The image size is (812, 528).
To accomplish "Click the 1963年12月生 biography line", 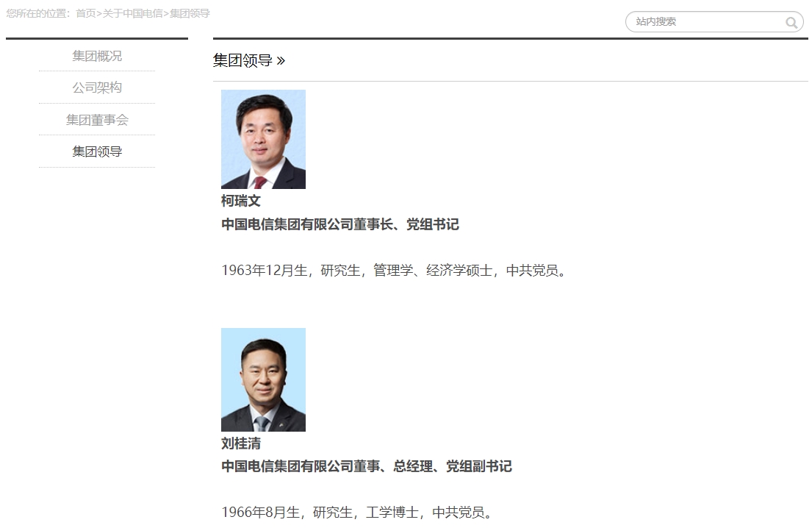I will pos(395,271).
